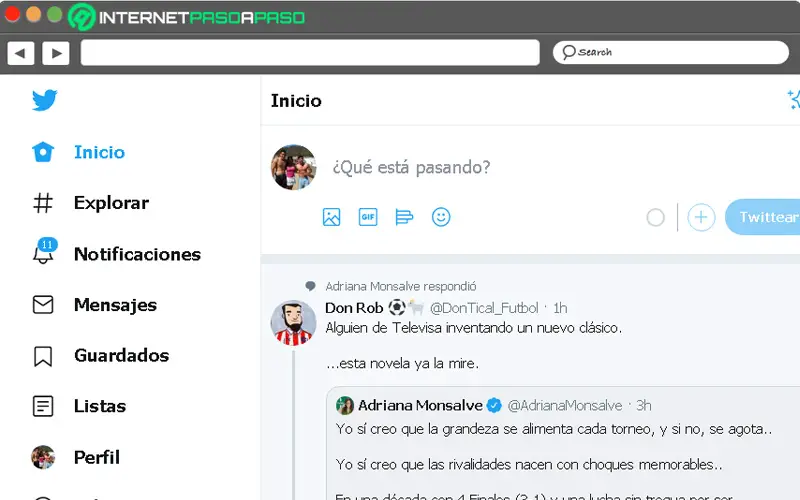The height and width of the screenshot is (500, 800).
Task: Click the red close window dot
Action: click(x=12, y=14)
